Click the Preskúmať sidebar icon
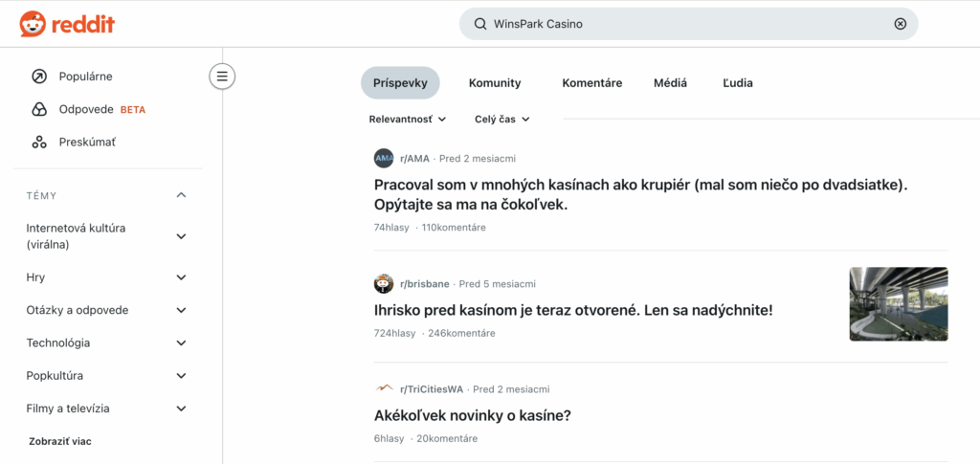980x464 pixels. click(x=39, y=143)
